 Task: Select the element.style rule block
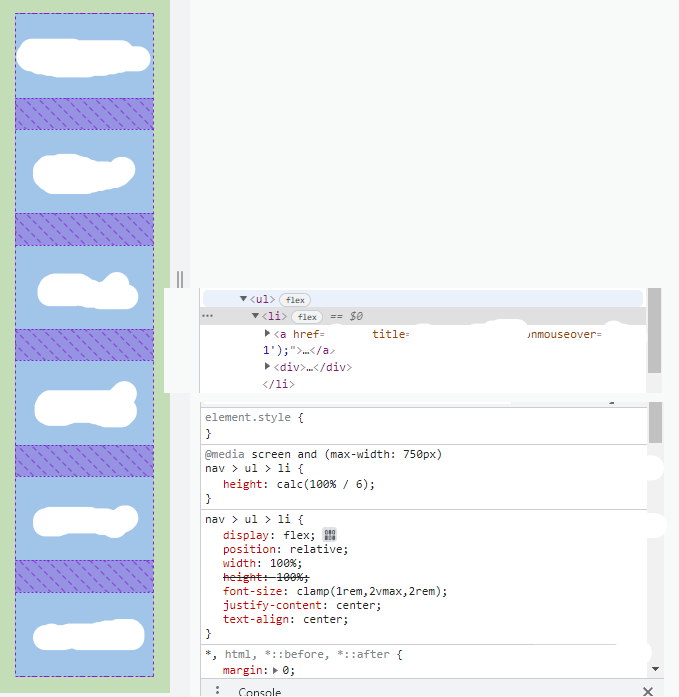pyautogui.click(x=423, y=425)
